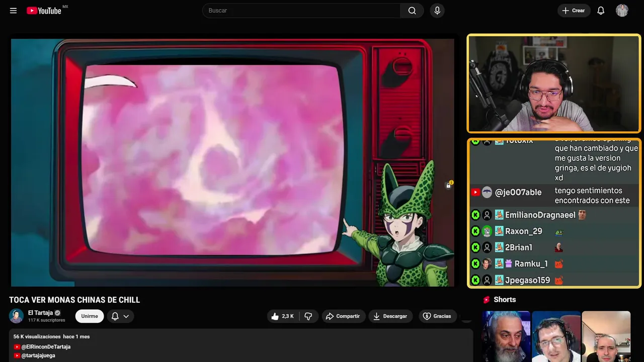The height and width of the screenshot is (362, 644).
Task: Open the first Shorts thumbnail, bearded man
Action: pyautogui.click(x=506, y=336)
